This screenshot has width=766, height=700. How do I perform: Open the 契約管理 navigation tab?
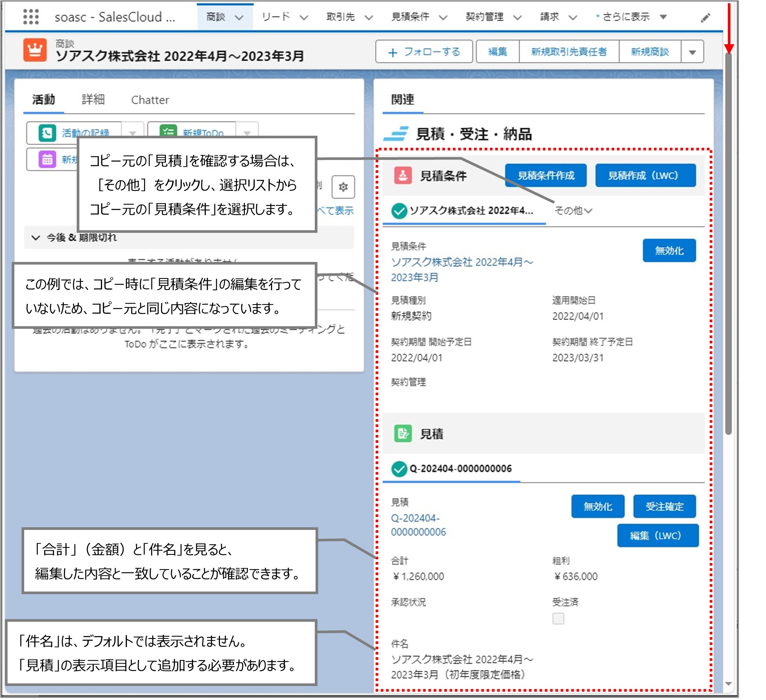[485, 17]
